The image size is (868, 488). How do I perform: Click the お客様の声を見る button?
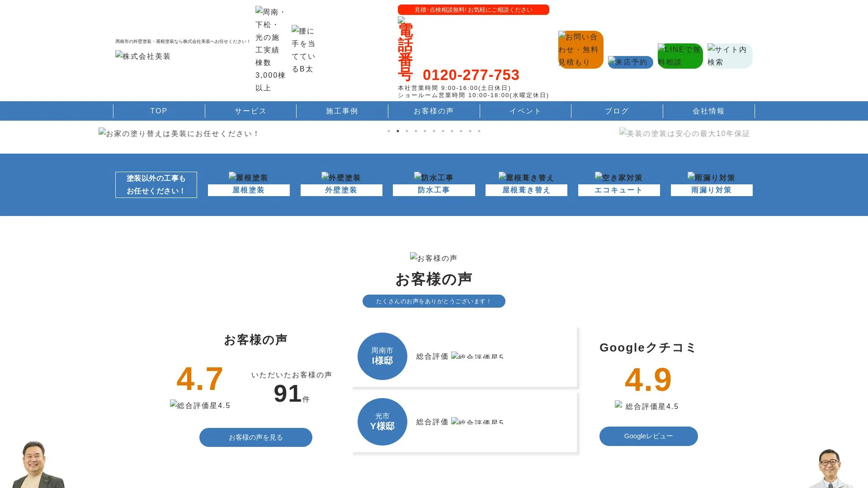[256, 437]
